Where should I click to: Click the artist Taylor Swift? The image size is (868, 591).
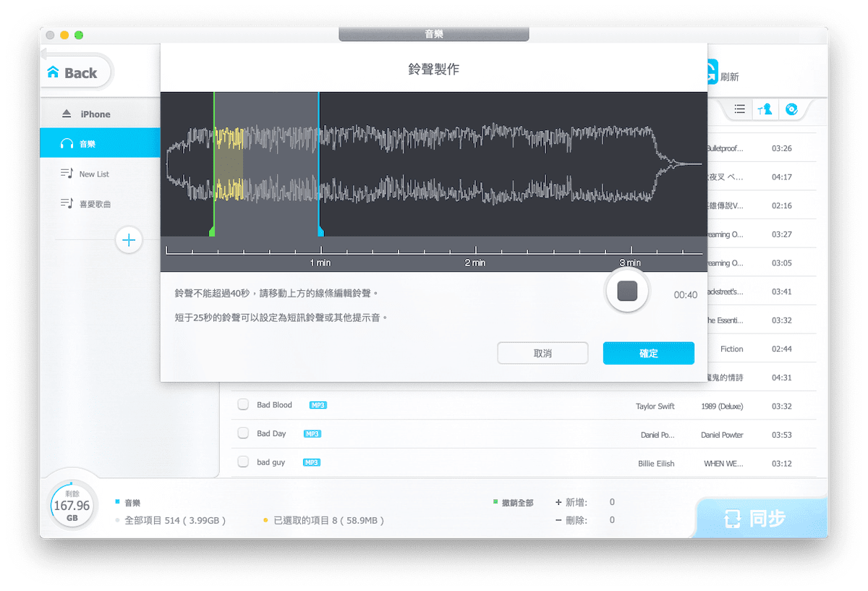pyautogui.click(x=655, y=407)
